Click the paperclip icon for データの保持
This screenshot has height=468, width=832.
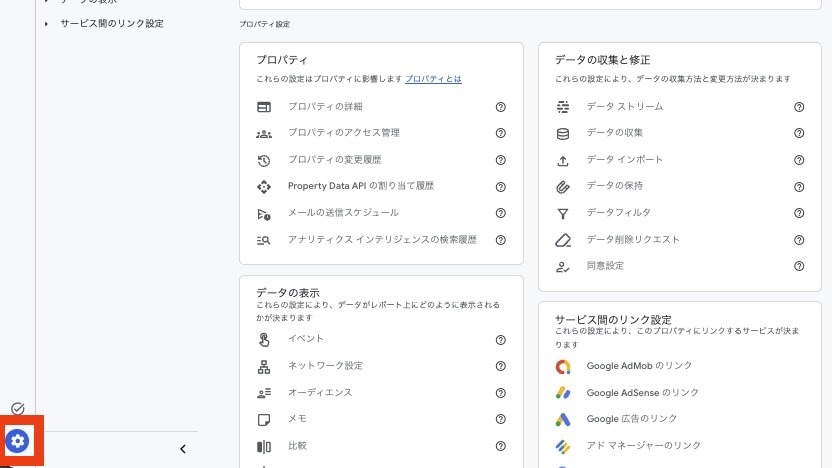coord(563,187)
